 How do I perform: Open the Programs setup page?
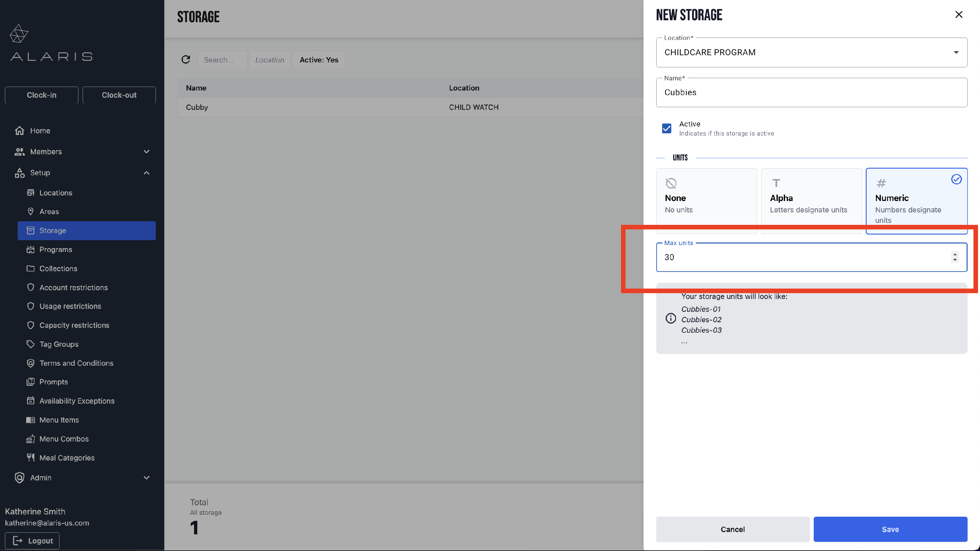(x=56, y=250)
